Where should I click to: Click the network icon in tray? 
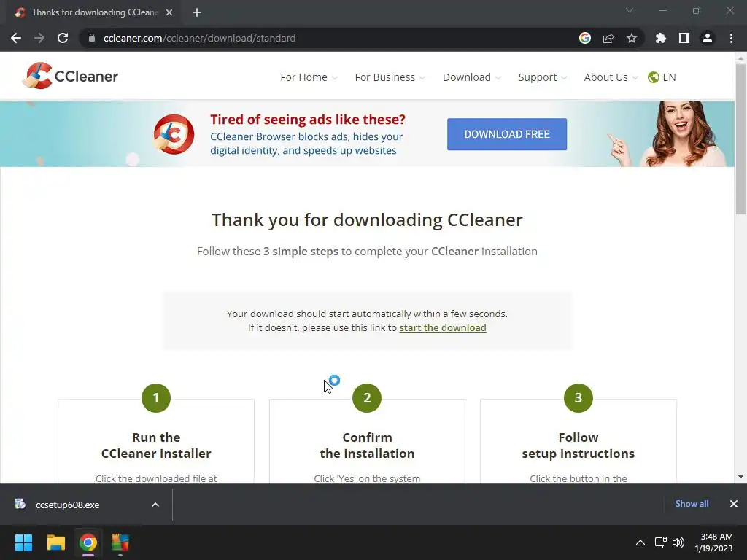660,542
